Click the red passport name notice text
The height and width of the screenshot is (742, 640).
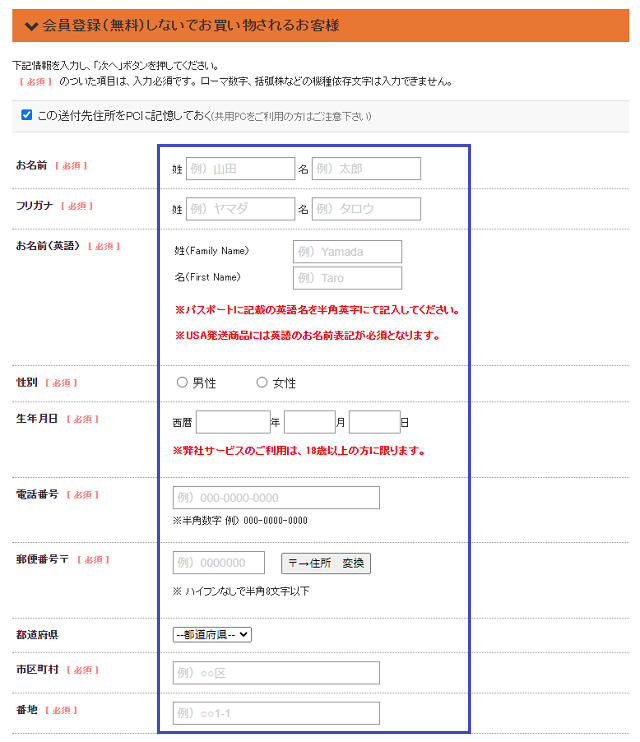coord(317,310)
